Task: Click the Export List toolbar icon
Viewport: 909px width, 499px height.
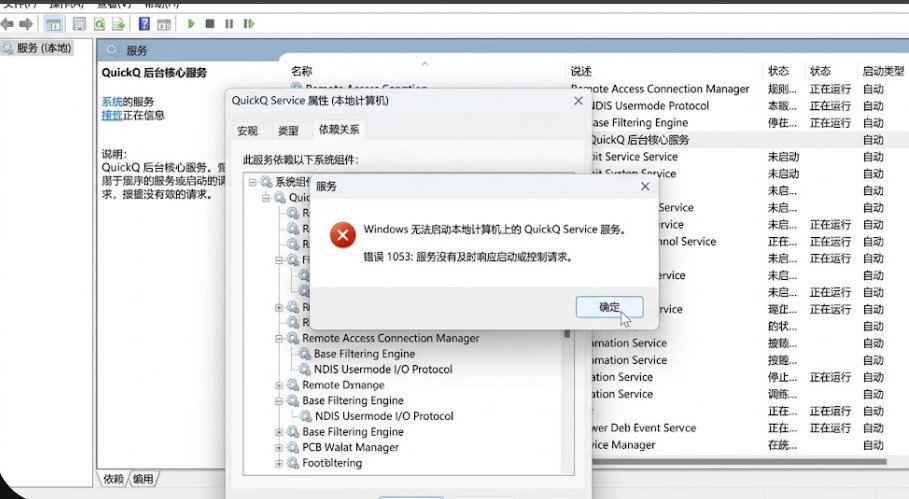Action: 118,24
